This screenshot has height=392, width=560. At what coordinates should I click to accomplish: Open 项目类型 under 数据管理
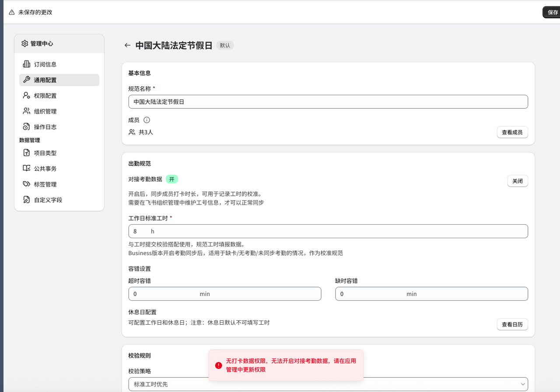coord(45,153)
